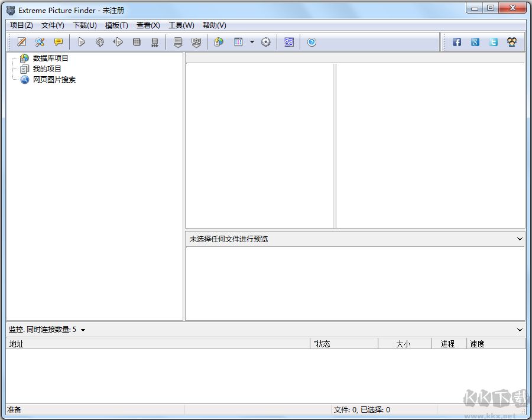
Task: Open the Facebook share icon
Action: coord(456,41)
